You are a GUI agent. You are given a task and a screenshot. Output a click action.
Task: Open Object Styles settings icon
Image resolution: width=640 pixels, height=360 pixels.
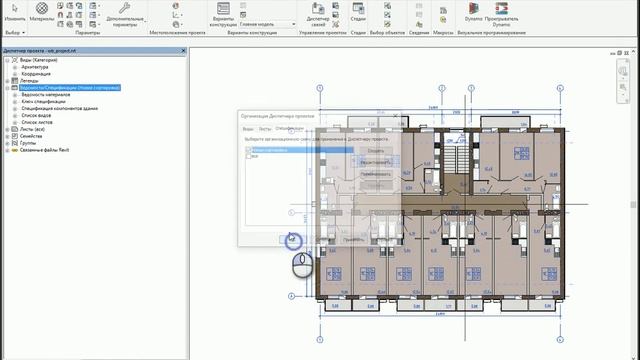pos(60,6)
